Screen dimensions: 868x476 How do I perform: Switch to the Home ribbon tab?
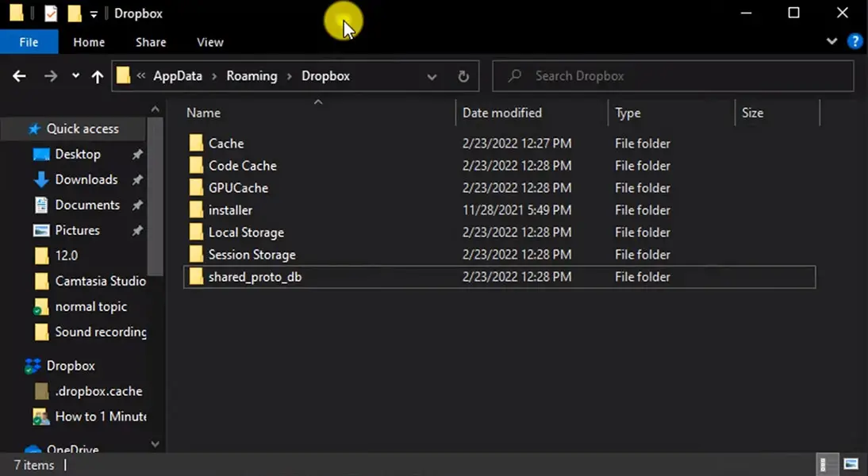click(89, 42)
